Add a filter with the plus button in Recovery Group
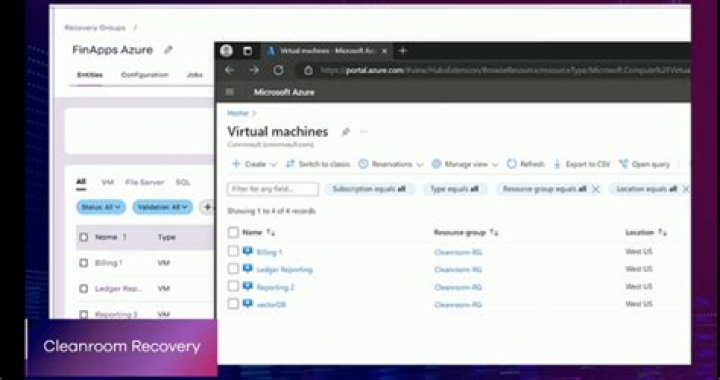Image resolution: width=720 pixels, height=380 pixels. [x=208, y=207]
